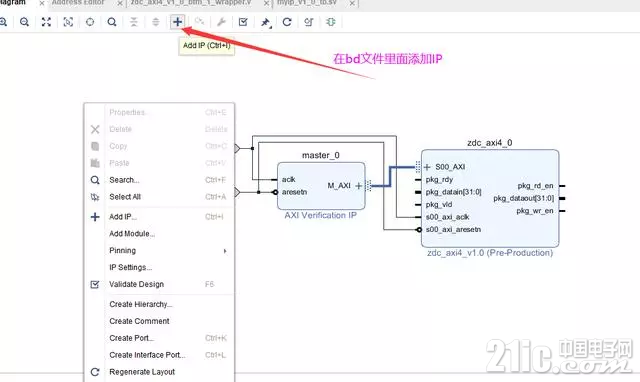640x382 pixels.
Task: Click the Add IP plus toolbar icon
Action: 177,22
